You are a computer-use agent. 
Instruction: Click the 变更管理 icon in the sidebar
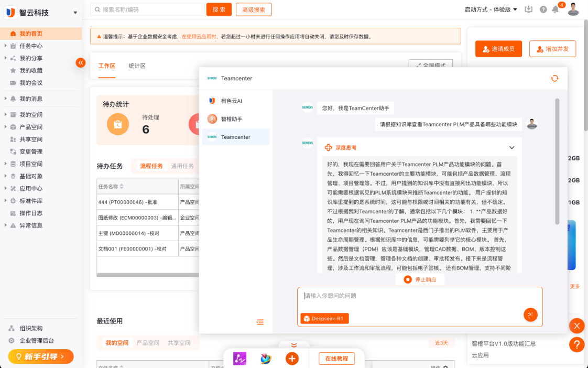(13, 151)
